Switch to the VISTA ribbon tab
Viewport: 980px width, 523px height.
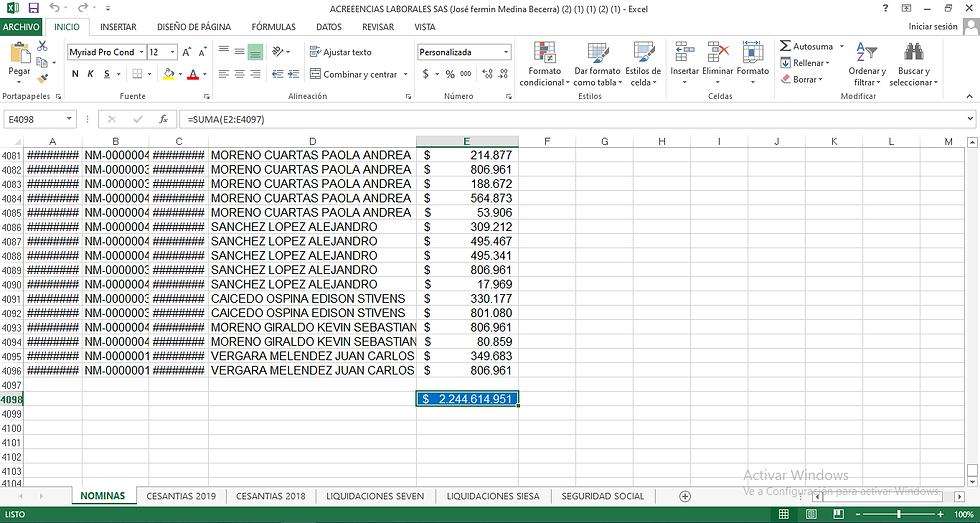tap(425, 27)
